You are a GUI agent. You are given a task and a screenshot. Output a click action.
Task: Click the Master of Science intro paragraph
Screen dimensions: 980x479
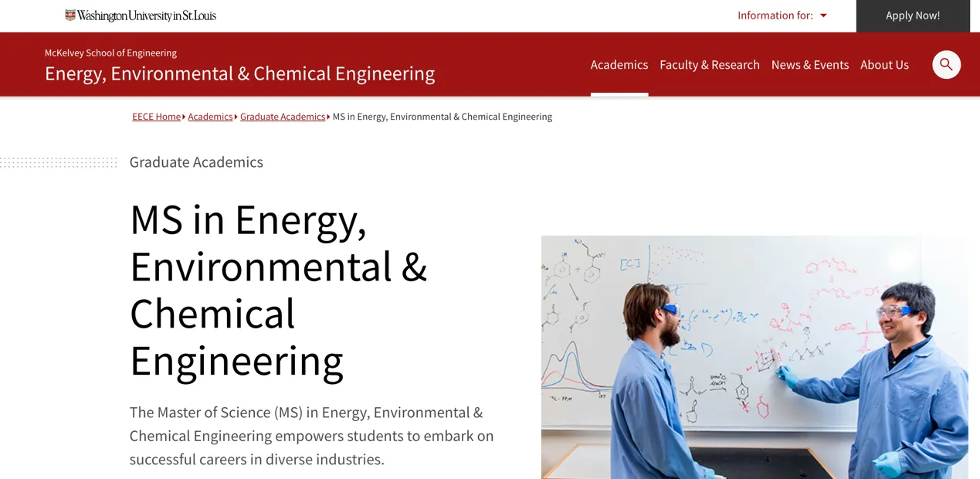(311, 436)
